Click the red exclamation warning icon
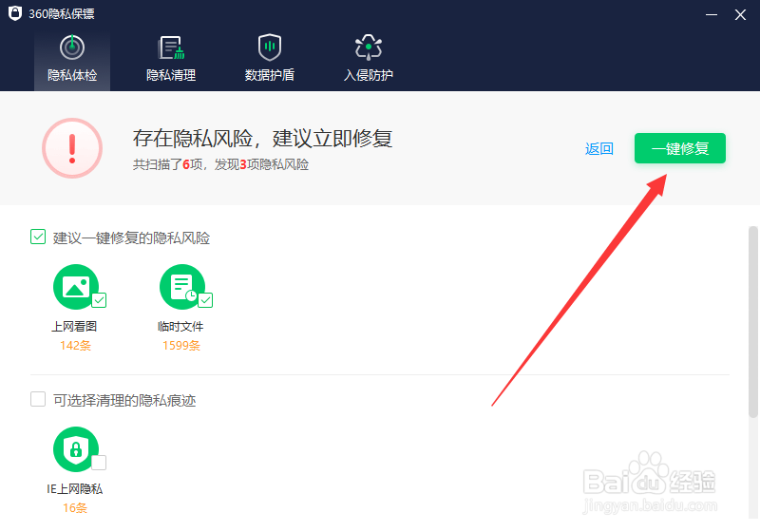This screenshot has width=760, height=532. [x=72, y=148]
